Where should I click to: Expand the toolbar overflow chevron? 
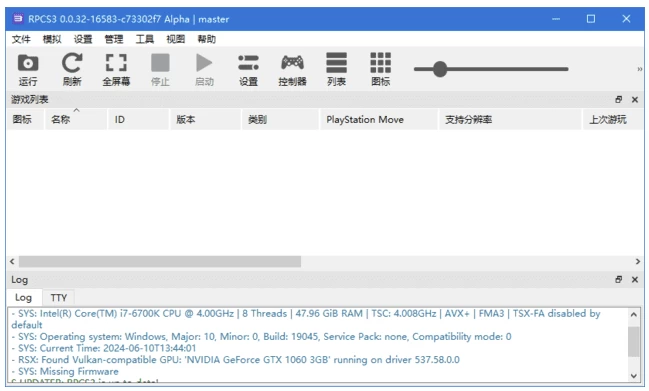[640, 69]
